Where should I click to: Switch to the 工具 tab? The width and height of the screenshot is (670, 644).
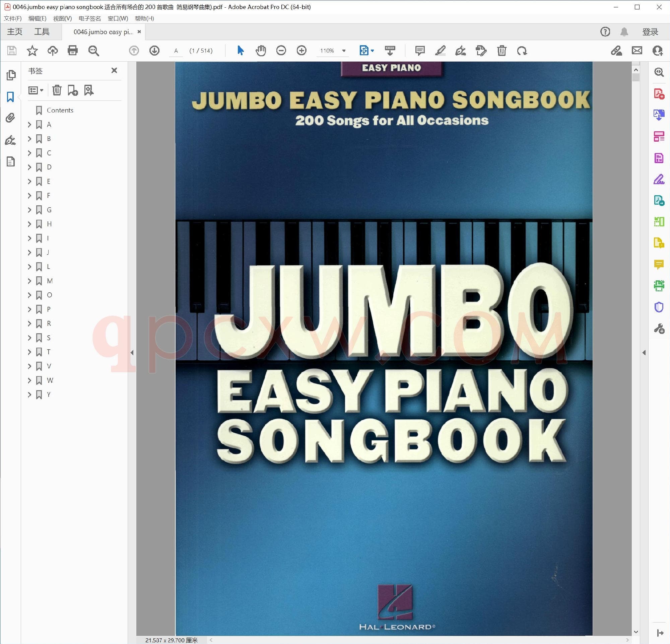(x=42, y=32)
